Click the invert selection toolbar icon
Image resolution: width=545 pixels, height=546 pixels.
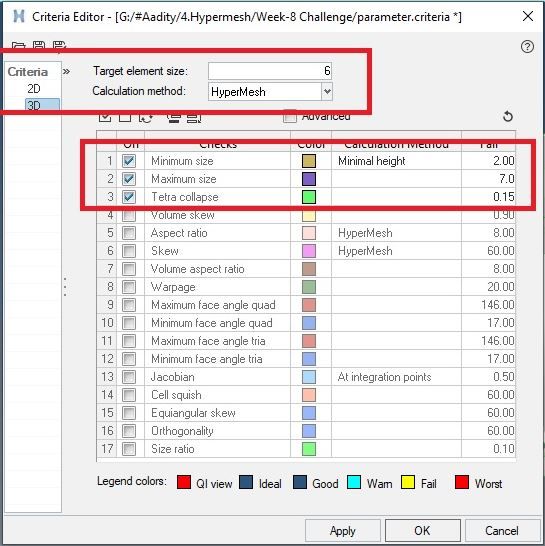coord(146,118)
